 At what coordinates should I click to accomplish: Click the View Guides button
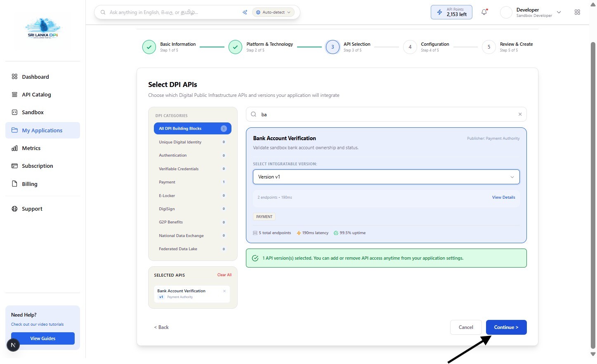click(43, 338)
